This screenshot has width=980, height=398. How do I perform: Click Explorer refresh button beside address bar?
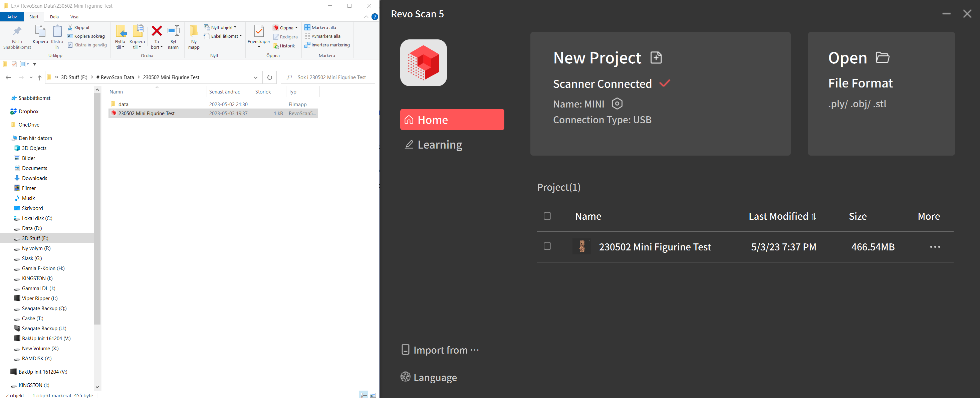[x=269, y=77]
